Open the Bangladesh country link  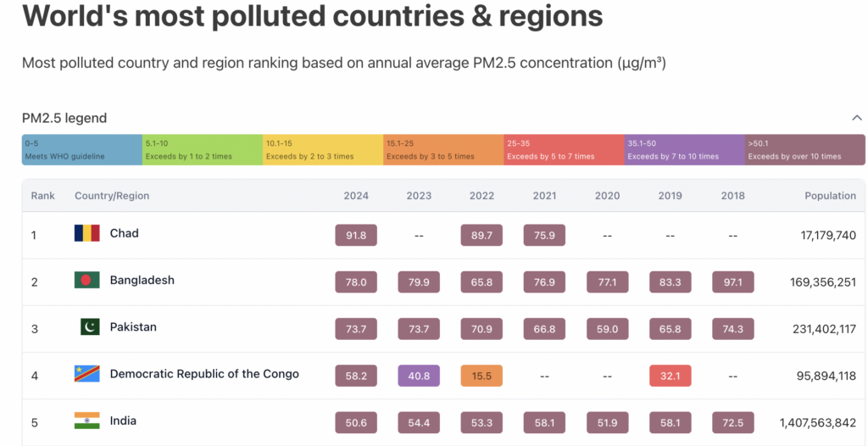click(x=142, y=280)
